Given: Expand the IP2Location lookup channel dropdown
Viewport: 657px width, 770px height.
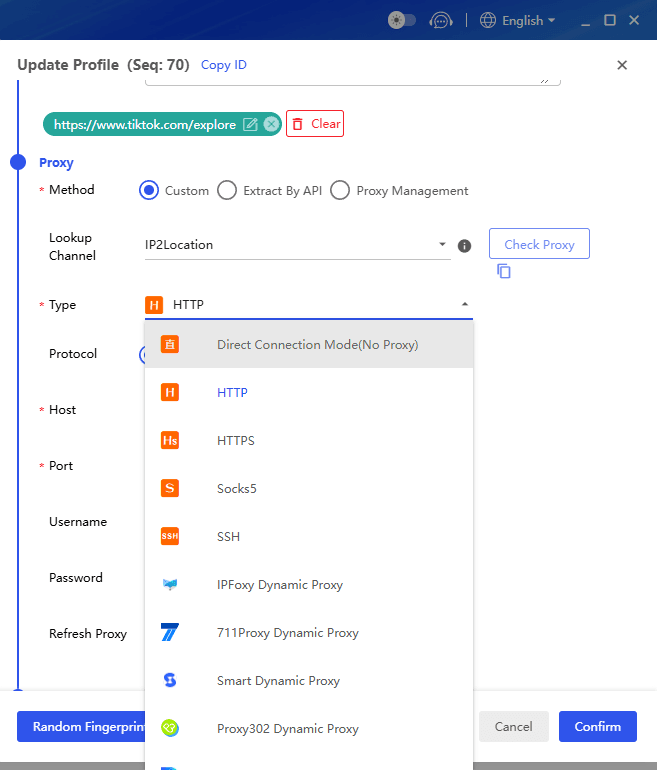Looking at the screenshot, I should coord(442,245).
